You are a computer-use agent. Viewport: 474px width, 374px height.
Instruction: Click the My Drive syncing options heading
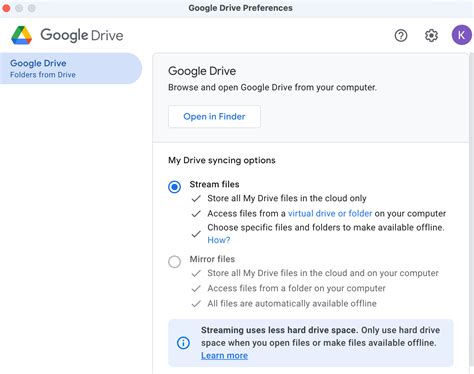(222, 160)
